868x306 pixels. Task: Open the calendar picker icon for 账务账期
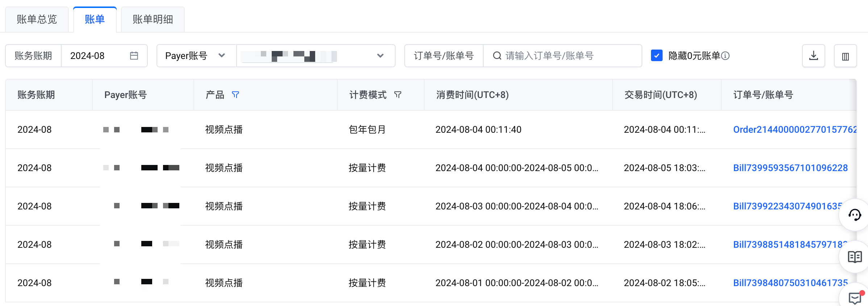click(x=134, y=56)
